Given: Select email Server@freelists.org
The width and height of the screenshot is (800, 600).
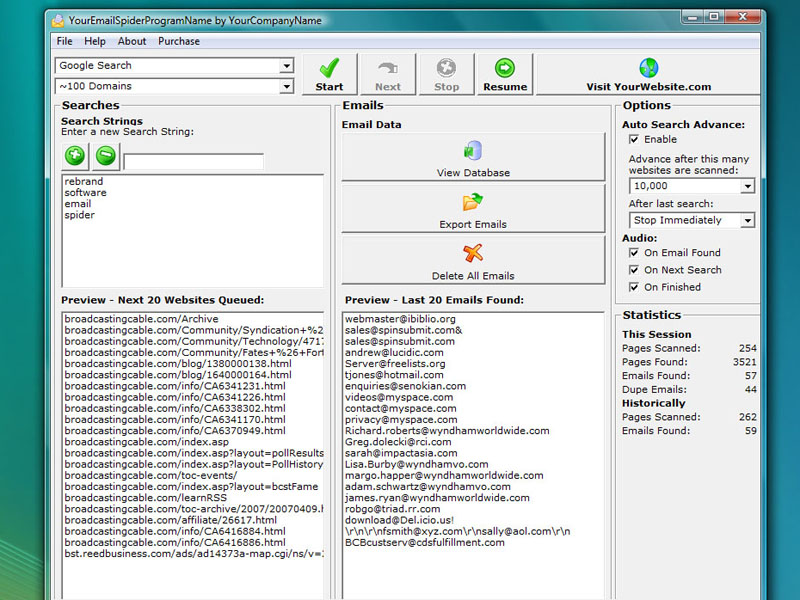Looking at the screenshot, I should (x=395, y=364).
